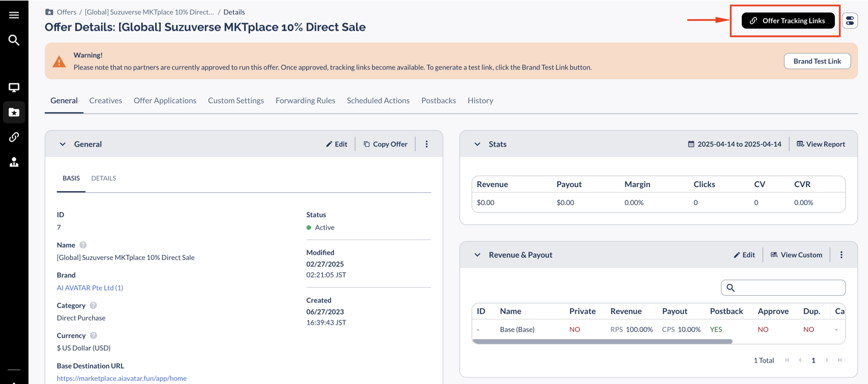
Task: Click the CVR column header in Stats
Action: click(x=802, y=184)
